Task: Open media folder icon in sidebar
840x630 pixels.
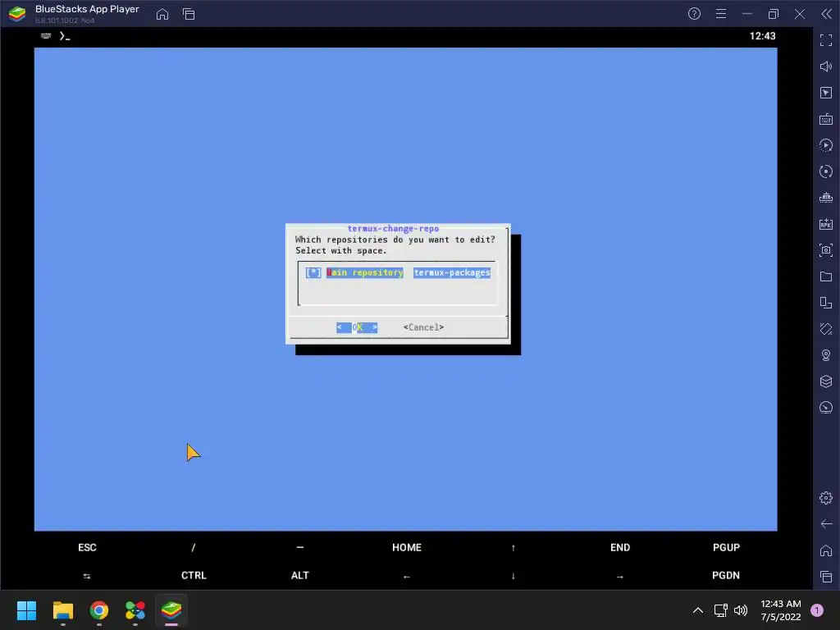Action: [826, 276]
